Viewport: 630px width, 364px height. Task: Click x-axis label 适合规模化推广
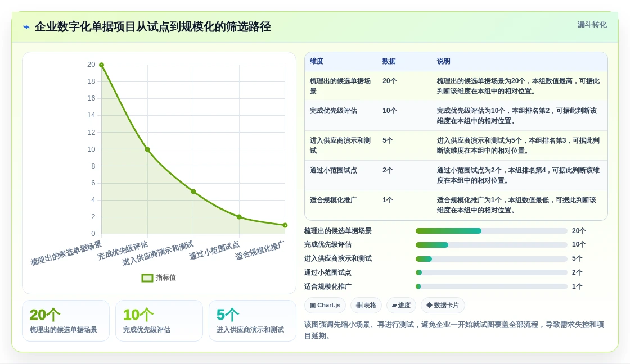click(x=259, y=251)
